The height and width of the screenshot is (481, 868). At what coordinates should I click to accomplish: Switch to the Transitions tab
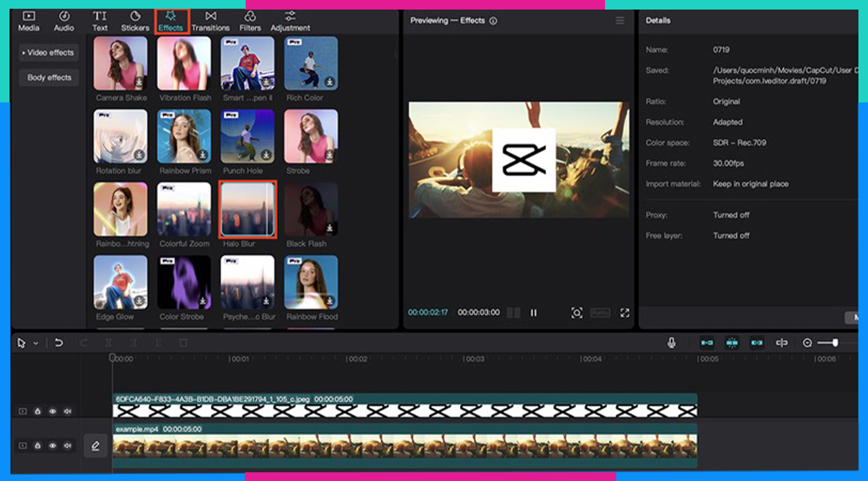pyautogui.click(x=210, y=21)
